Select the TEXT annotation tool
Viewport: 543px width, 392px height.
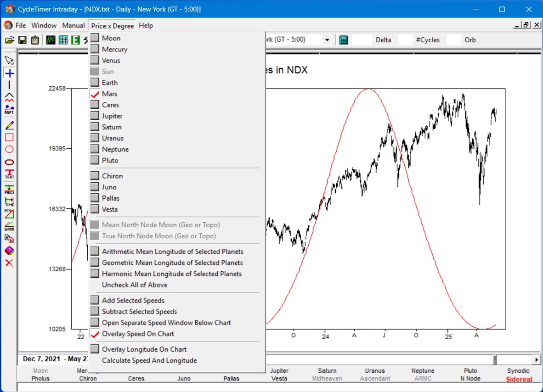coord(9,174)
